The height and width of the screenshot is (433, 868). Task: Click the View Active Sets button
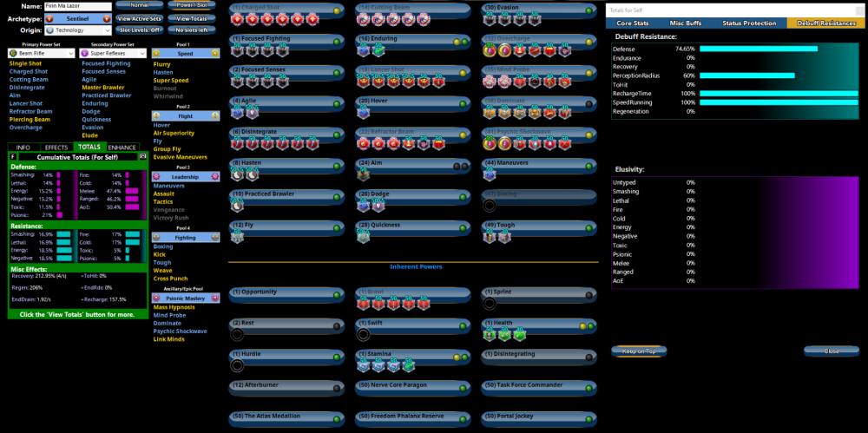(x=138, y=18)
